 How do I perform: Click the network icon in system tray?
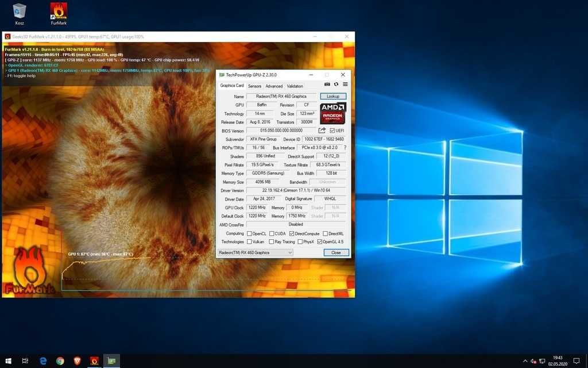pyautogui.click(x=542, y=361)
